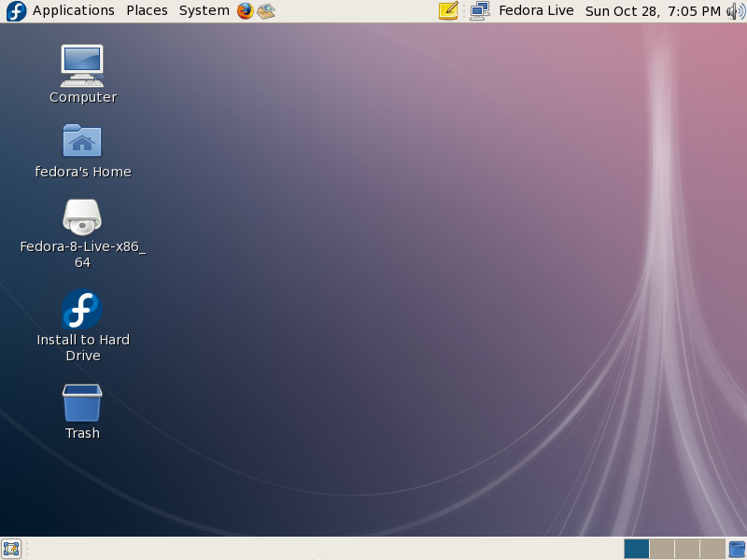Click the Fedora Live user switcher
The width and height of the screenshot is (747, 560).
(536, 10)
